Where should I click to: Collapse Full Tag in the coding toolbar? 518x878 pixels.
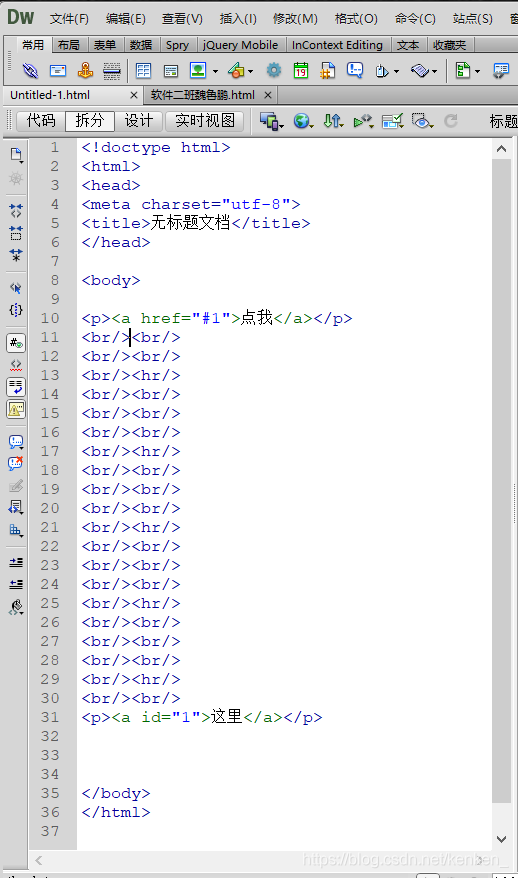pos(16,211)
